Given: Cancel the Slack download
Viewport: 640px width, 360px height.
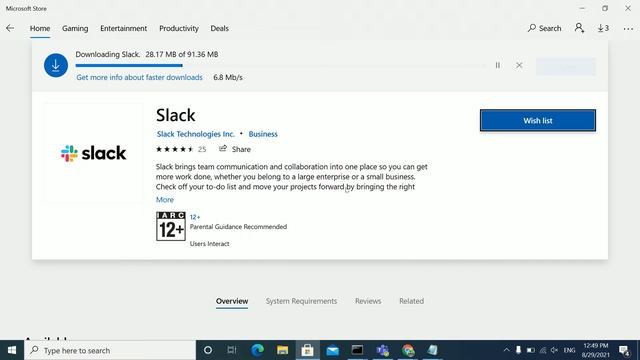Looking at the screenshot, I should click(519, 65).
